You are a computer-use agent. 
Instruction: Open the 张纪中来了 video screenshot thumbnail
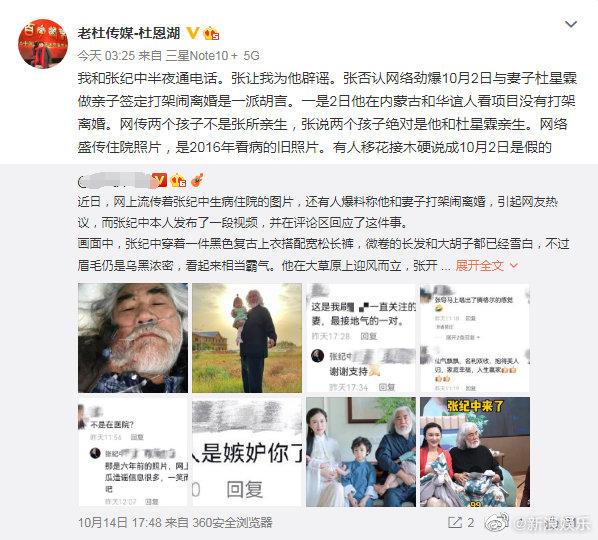[x=475, y=452]
